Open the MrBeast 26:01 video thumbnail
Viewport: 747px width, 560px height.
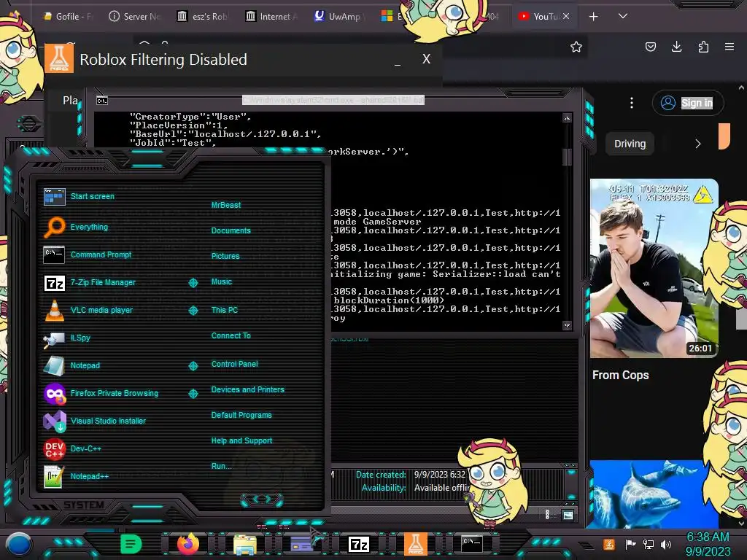(x=654, y=268)
